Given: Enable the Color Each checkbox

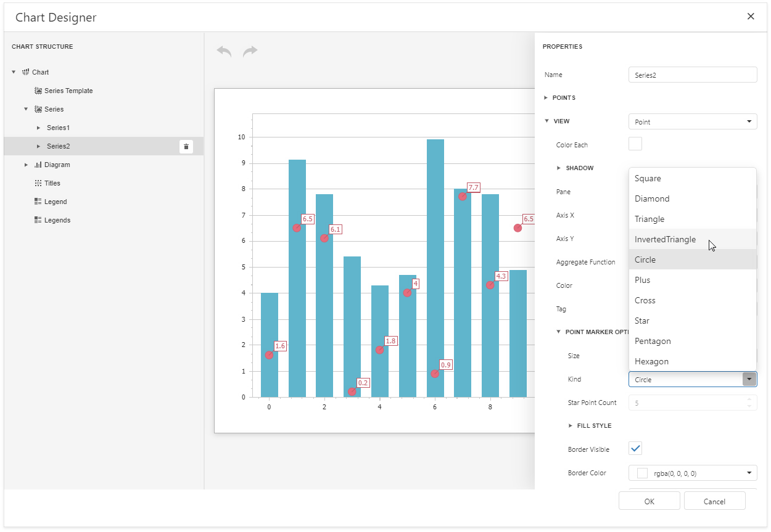Looking at the screenshot, I should 635,144.
